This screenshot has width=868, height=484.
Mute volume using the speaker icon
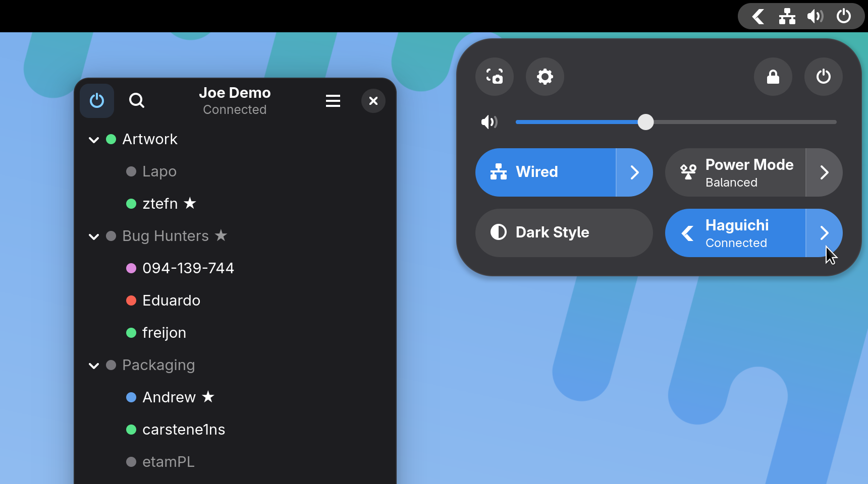[x=489, y=122]
